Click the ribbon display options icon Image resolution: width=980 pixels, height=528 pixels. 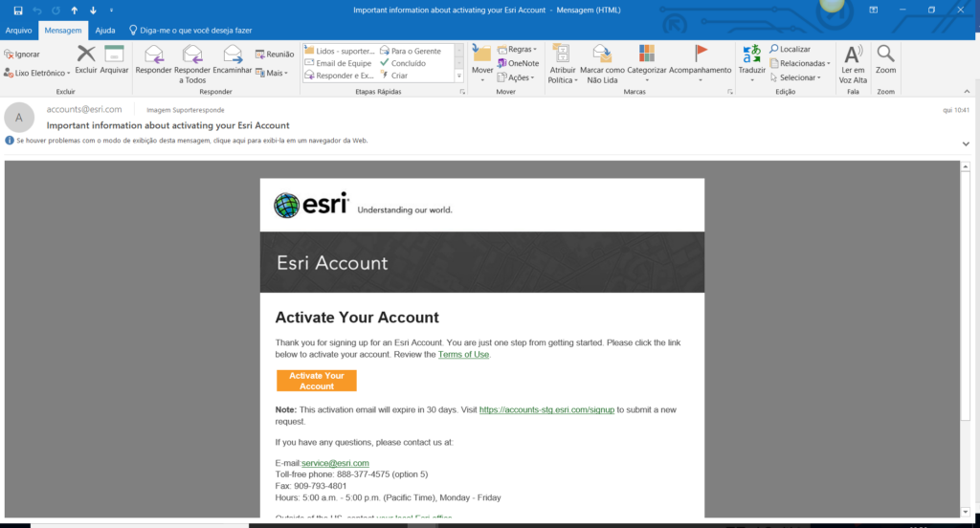click(x=873, y=10)
